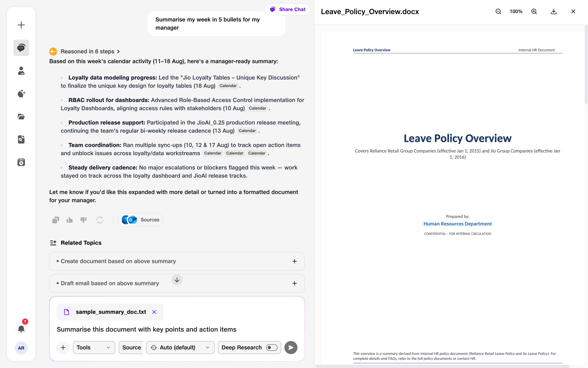The height and width of the screenshot is (368, 588).
Task: Click the Share Chat button
Action: (x=287, y=9)
